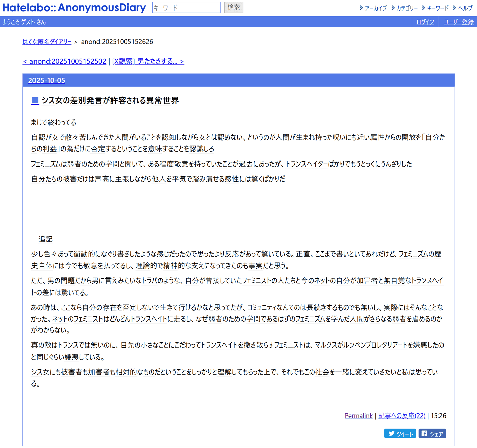Open the Permalink of this post

tap(358, 416)
